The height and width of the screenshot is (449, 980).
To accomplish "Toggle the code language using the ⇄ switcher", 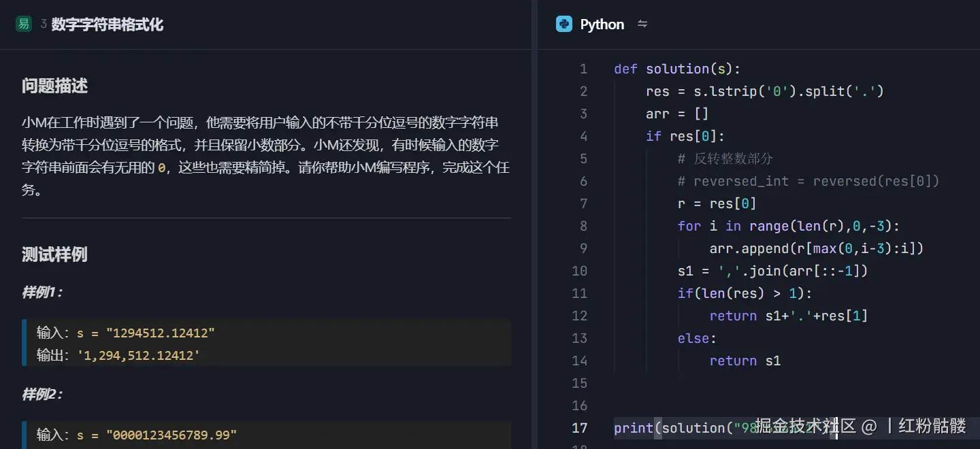I will click(642, 24).
